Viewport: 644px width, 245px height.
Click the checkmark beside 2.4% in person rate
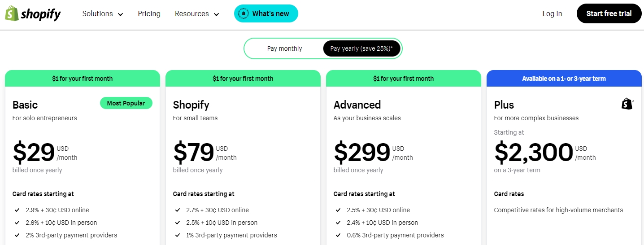[338, 223]
